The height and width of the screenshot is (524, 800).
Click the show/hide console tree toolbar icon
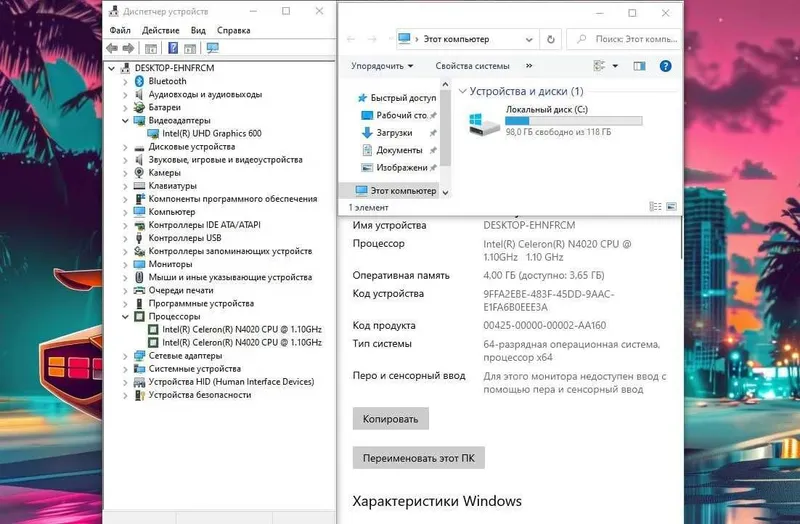(x=151, y=48)
